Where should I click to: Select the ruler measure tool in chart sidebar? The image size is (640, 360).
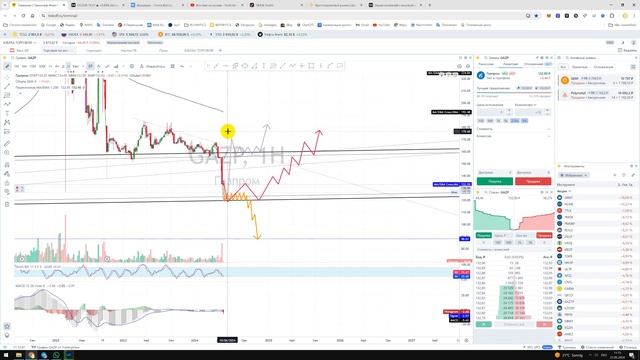coord(7,144)
